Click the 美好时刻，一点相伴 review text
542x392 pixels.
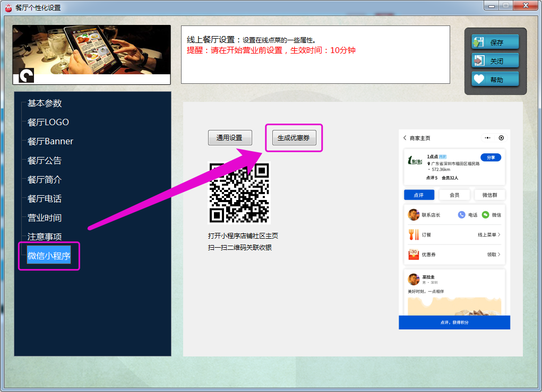point(426,292)
